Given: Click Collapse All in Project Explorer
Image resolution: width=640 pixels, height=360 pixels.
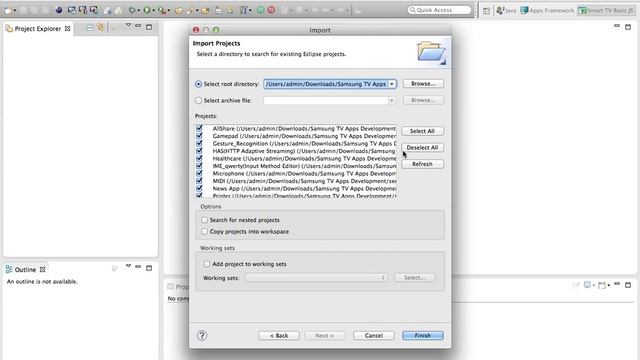Looking at the screenshot, I should [90, 28].
